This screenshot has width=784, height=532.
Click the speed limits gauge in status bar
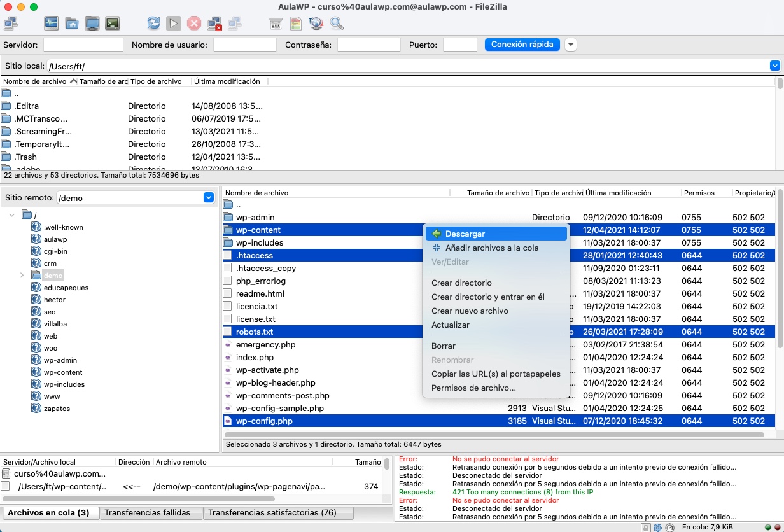pyautogui.click(x=670, y=526)
